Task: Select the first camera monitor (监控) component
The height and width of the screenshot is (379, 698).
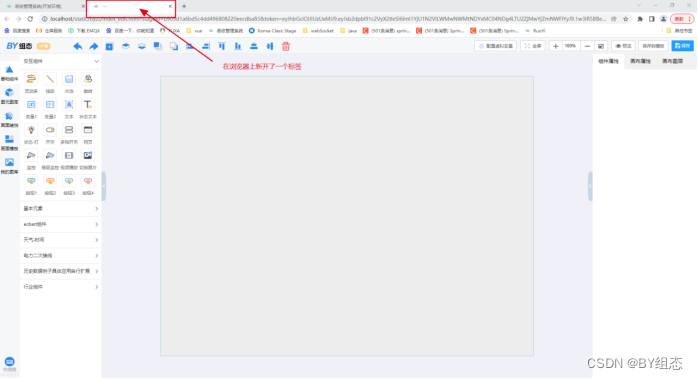Action: (31, 155)
